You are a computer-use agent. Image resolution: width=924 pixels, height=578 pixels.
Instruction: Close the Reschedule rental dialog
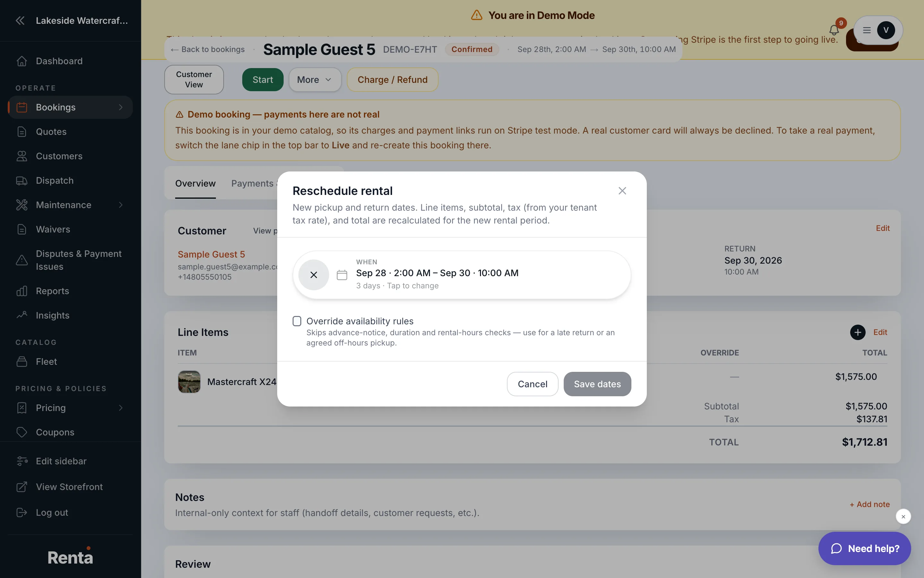point(622,191)
